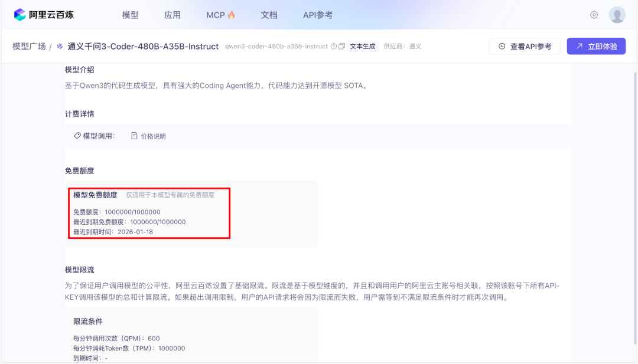Click the 文本生成 tag
Image resolution: width=638 pixels, height=364 pixels.
point(362,46)
